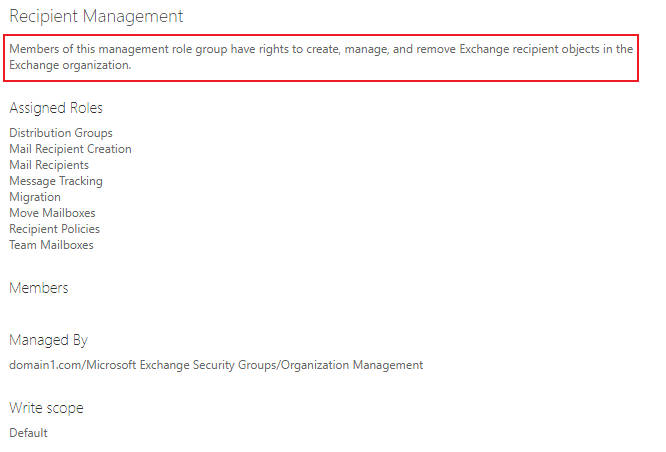This screenshot has width=666, height=452.
Task: Click the Members heading
Action: 39,288
